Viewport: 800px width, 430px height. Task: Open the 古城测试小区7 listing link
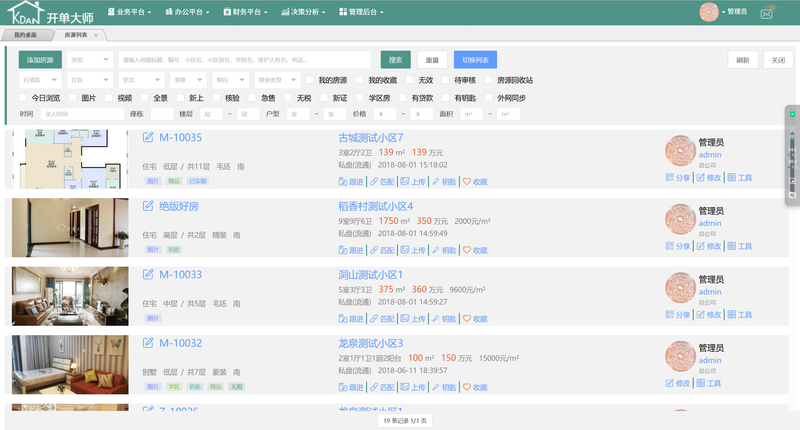tap(371, 138)
